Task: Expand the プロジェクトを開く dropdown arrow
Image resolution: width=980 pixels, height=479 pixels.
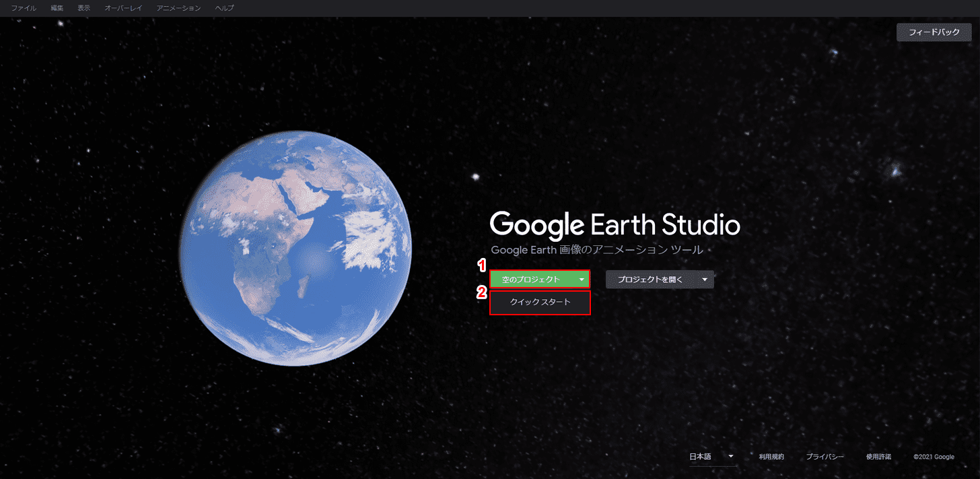Action: 705,280
